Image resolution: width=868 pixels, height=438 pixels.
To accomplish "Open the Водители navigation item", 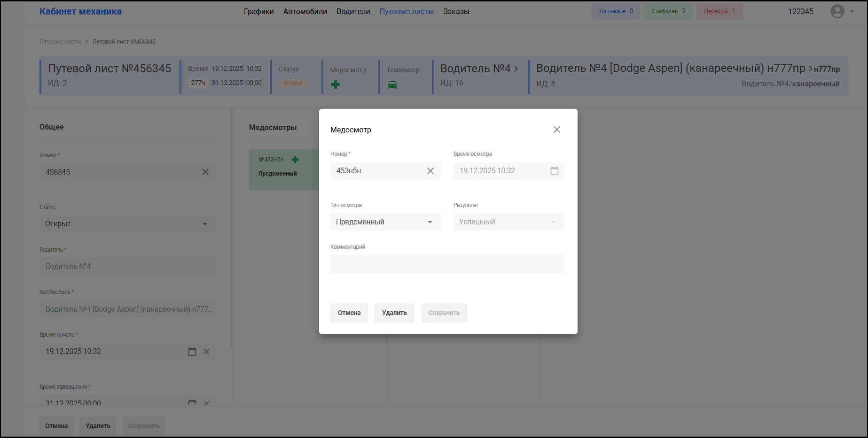I will pos(353,12).
